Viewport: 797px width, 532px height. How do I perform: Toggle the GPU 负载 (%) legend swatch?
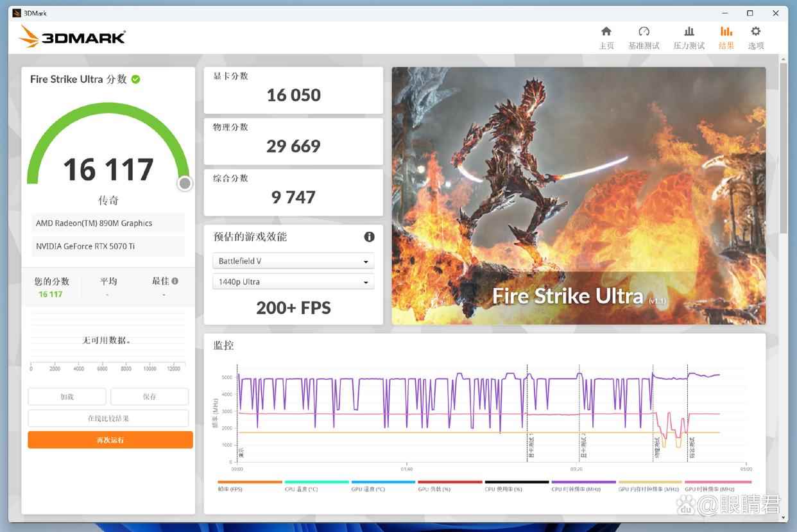(x=450, y=482)
